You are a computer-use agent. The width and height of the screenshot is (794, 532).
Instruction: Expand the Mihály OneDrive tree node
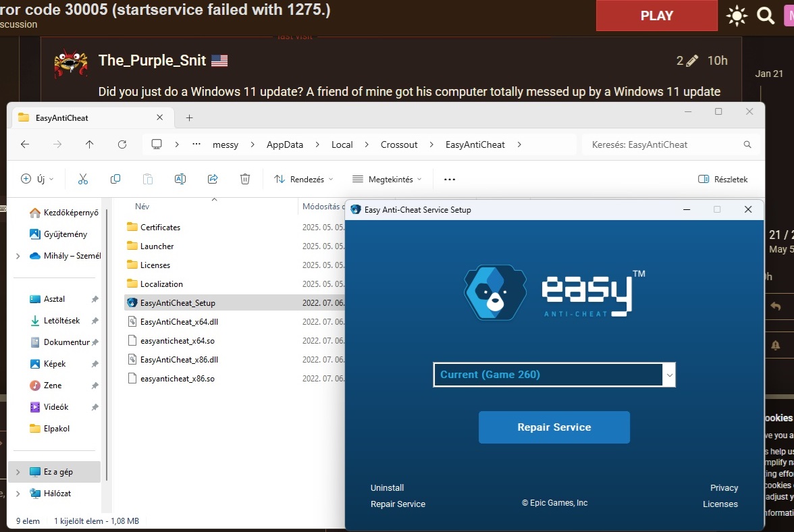[18, 256]
